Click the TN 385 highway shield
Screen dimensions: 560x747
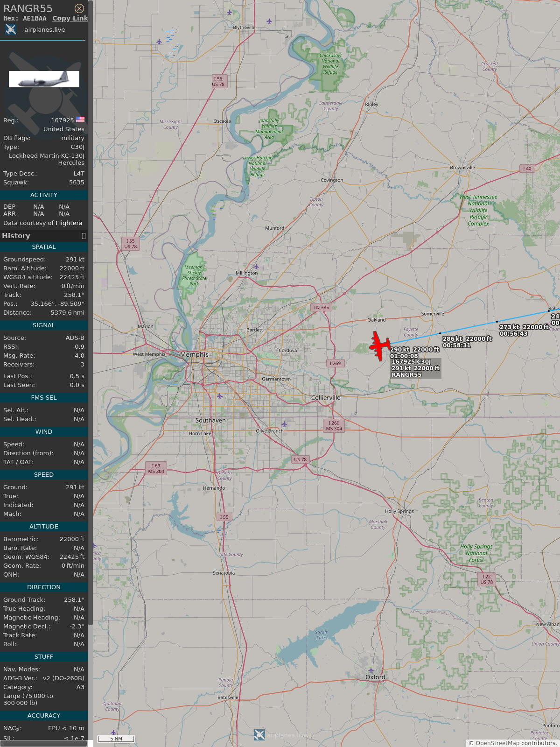pyautogui.click(x=321, y=307)
